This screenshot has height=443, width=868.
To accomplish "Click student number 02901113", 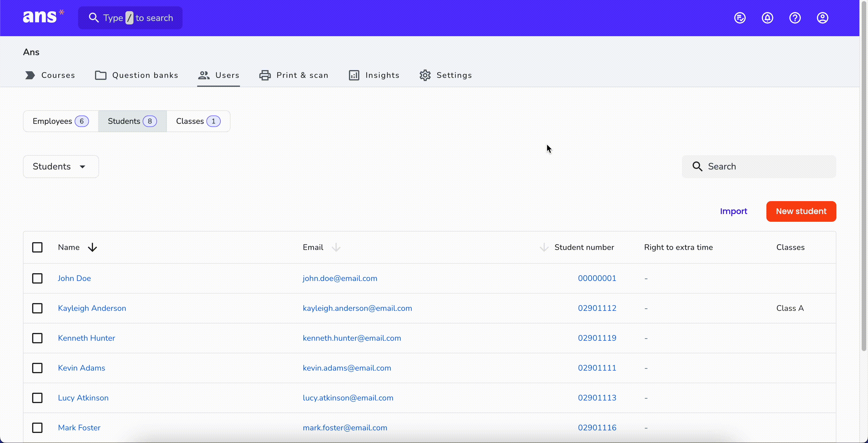I will tap(597, 398).
